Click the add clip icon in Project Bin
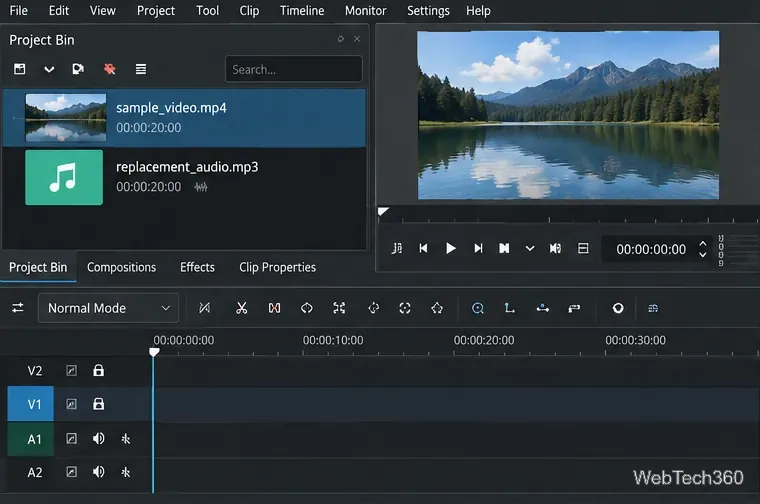The width and height of the screenshot is (760, 504). pyautogui.click(x=19, y=69)
